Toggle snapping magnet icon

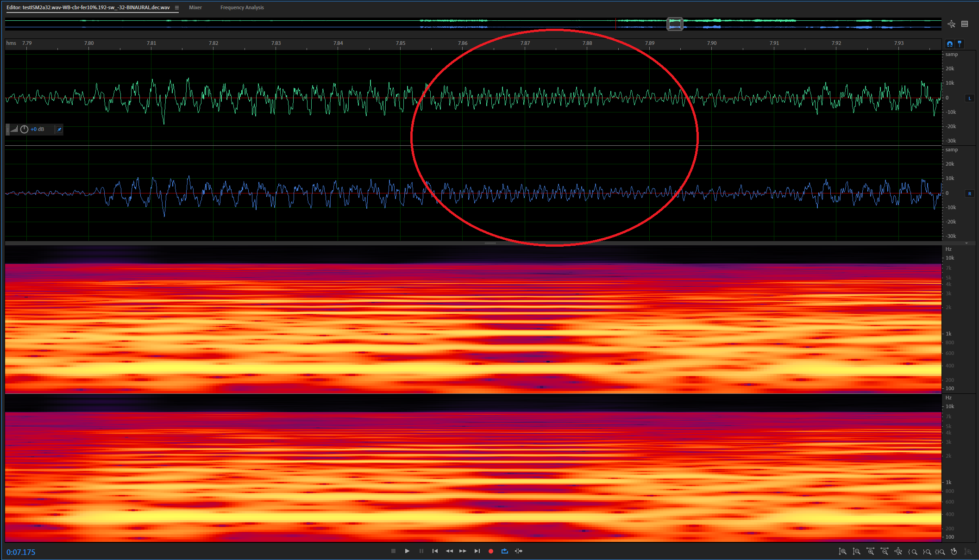[x=950, y=44]
